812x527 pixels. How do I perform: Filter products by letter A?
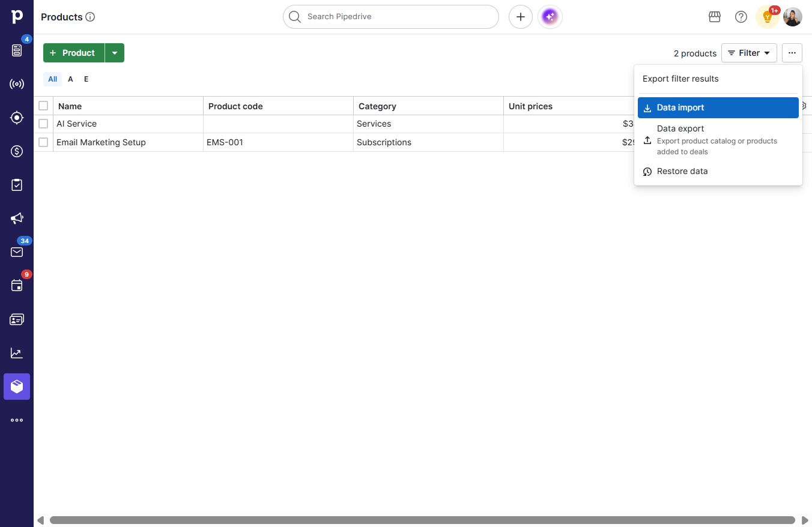coord(70,79)
